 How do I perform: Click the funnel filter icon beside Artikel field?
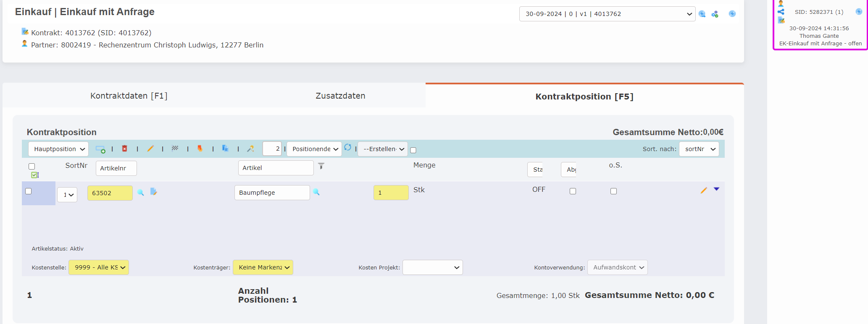click(321, 166)
